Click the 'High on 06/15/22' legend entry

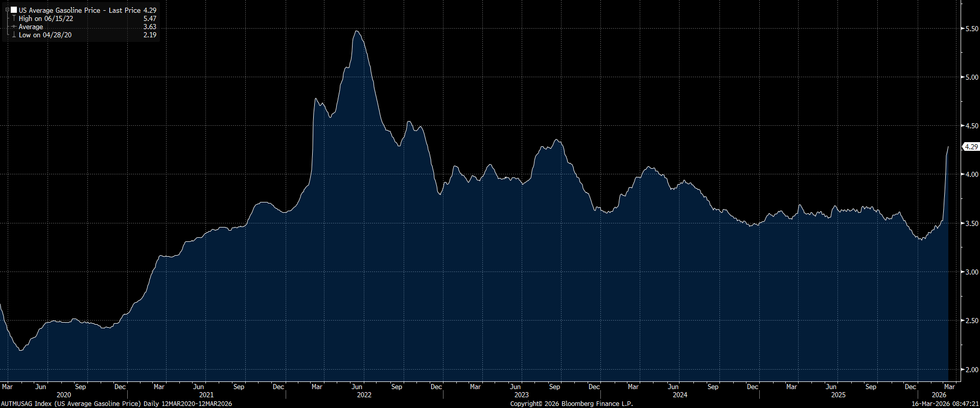coord(45,18)
